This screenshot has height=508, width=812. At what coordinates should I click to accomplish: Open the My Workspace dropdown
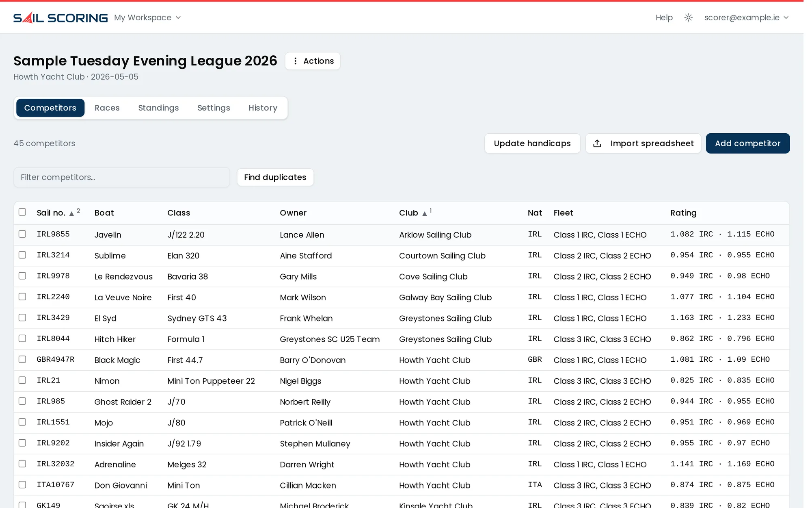coord(147,17)
